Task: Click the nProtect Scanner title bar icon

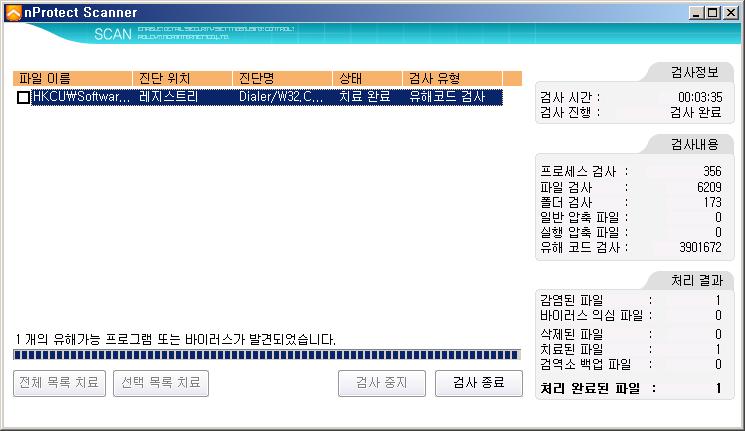Action: tap(13, 13)
